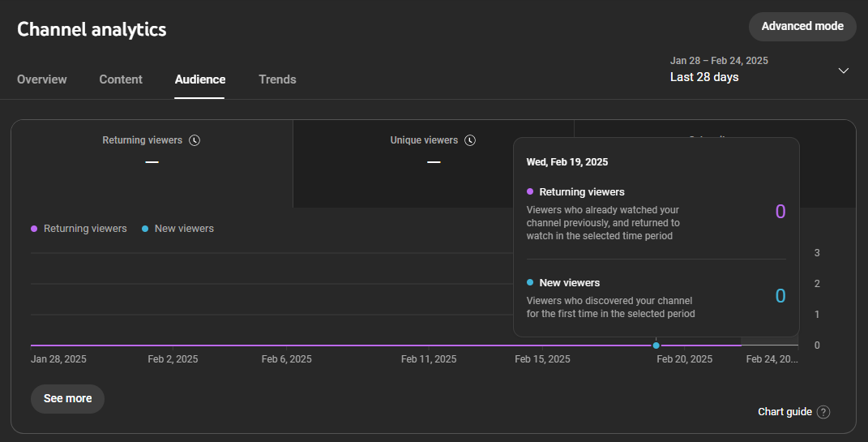
Task: Click the Feb 11, 2025 axis label
Action: click(x=429, y=359)
